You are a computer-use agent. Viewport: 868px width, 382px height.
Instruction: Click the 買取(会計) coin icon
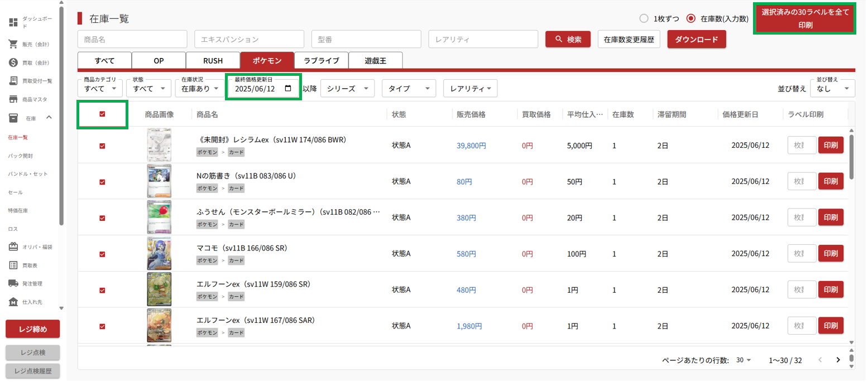coord(13,62)
